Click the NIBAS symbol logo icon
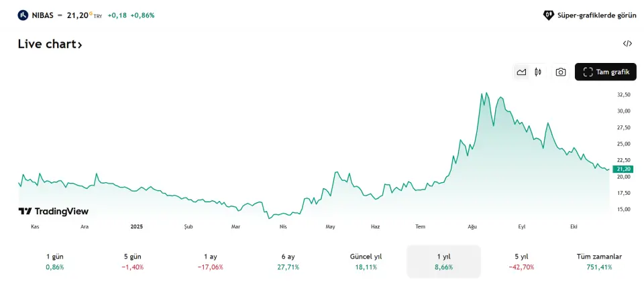Viewport: 644px width, 284px height. tap(23, 15)
